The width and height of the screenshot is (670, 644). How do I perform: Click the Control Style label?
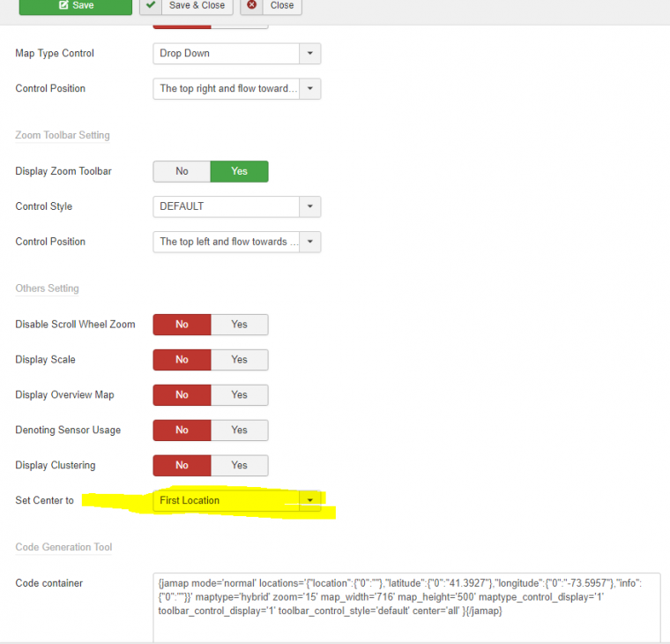[43, 206]
